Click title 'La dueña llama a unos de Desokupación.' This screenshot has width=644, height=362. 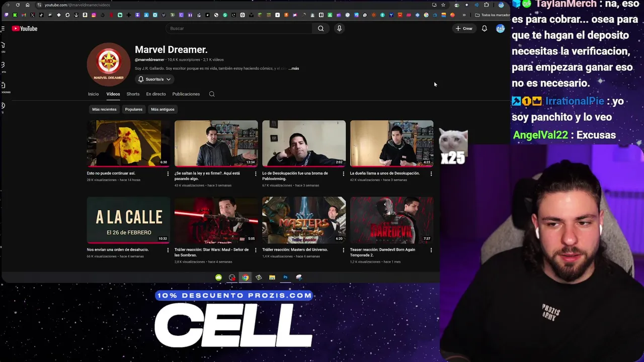385,173
